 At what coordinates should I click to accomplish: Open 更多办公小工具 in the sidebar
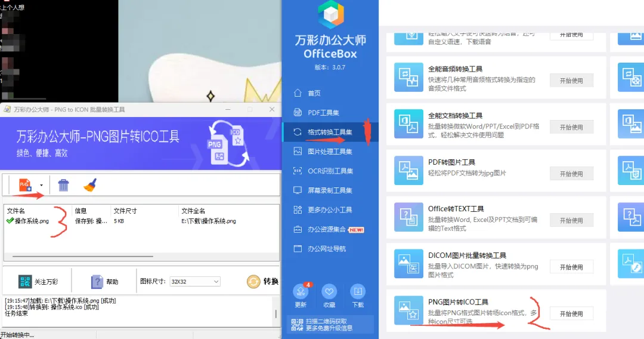point(330,209)
